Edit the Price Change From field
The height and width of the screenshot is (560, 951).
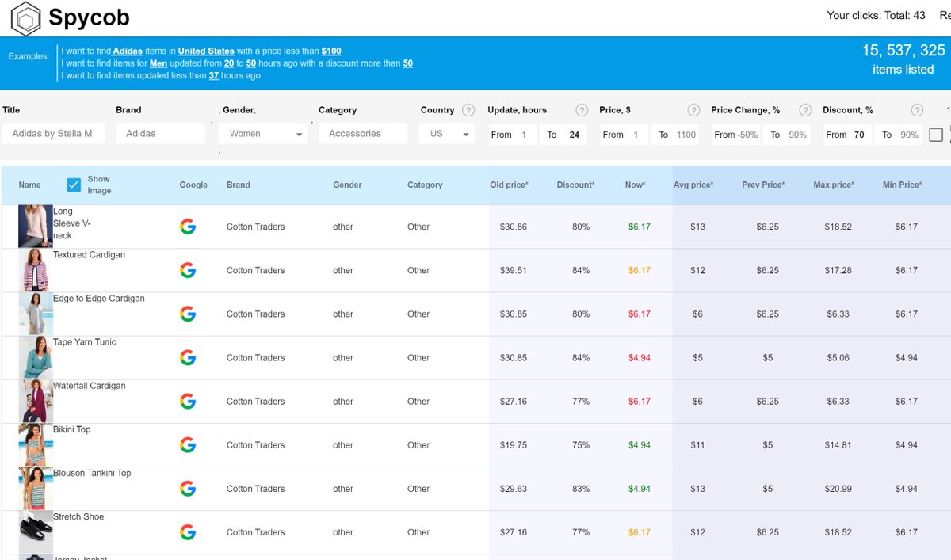(735, 135)
